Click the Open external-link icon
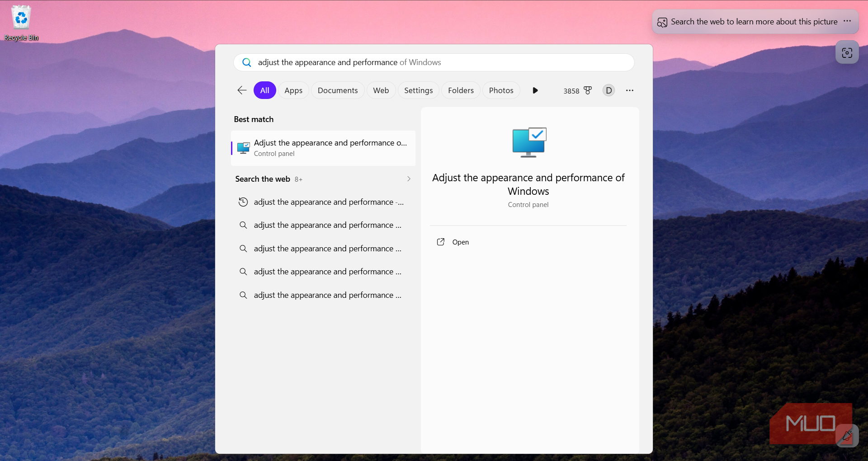 click(441, 242)
